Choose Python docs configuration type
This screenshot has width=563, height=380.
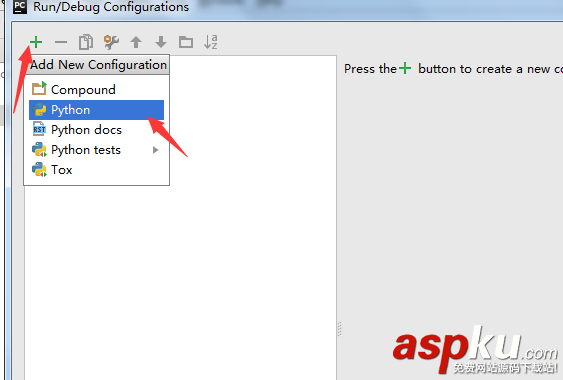point(96,130)
